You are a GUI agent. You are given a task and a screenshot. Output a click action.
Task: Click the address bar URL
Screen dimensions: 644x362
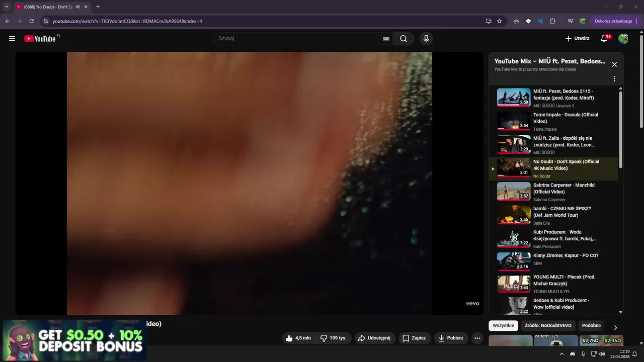(127, 21)
